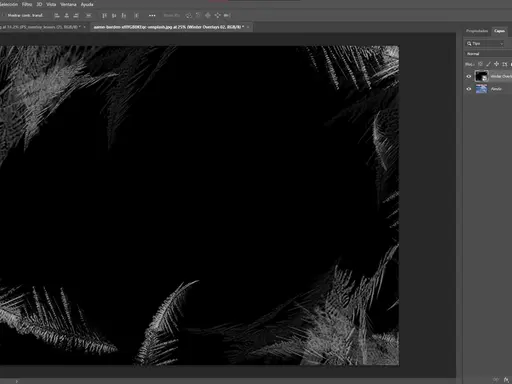Close the 14.2% document tab
The height and width of the screenshot is (384, 512).
(x=84, y=27)
